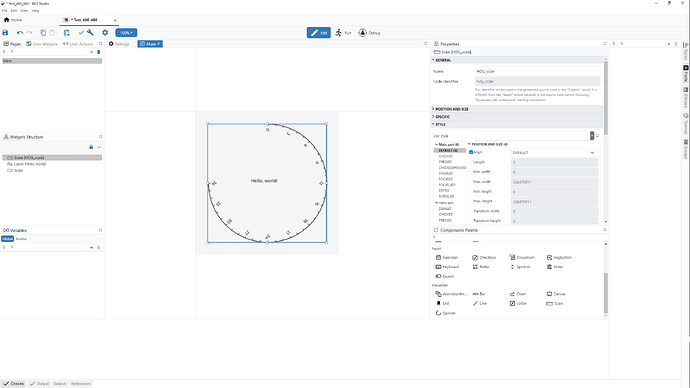Pick the Keyboard component from palette
The image size is (690, 388).
(x=447, y=267)
